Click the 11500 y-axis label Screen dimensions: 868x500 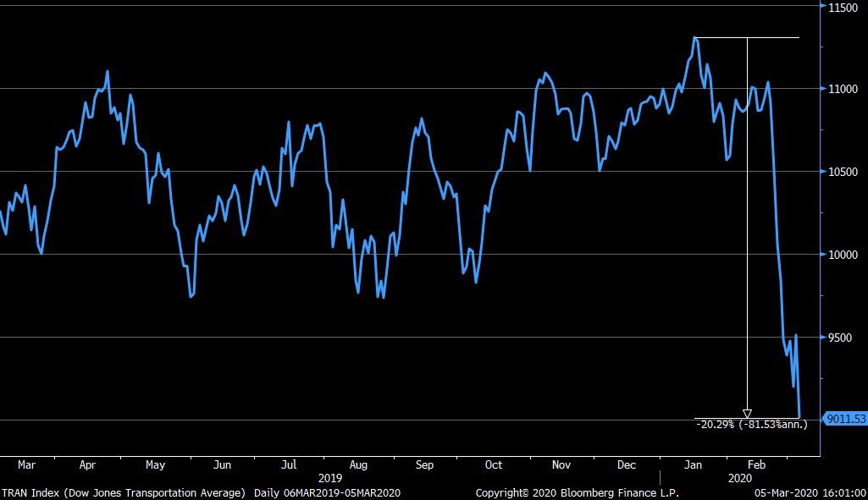click(843, 8)
